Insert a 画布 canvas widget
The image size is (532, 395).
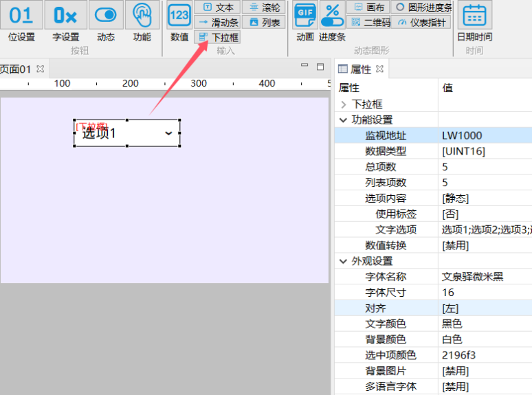pyautogui.click(x=368, y=7)
